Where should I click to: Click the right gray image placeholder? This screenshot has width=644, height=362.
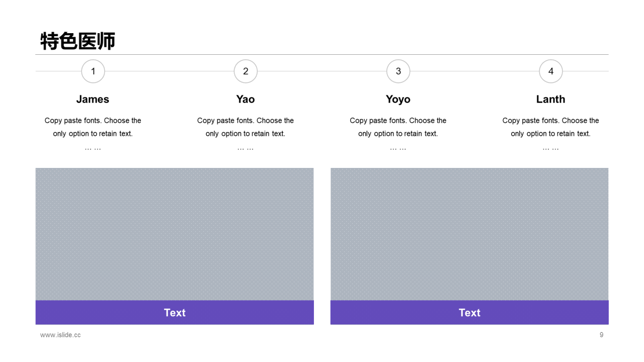pos(469,234)
